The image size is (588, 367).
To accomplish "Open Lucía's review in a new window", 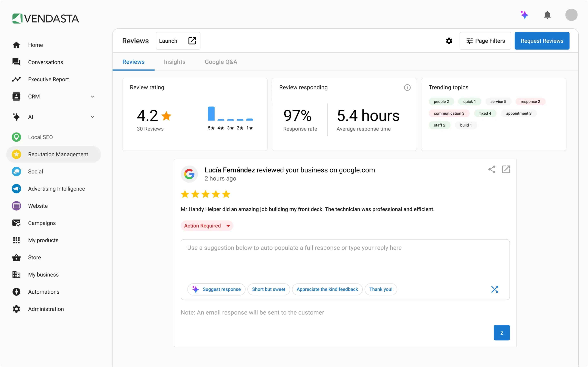I will coord(506,169).
